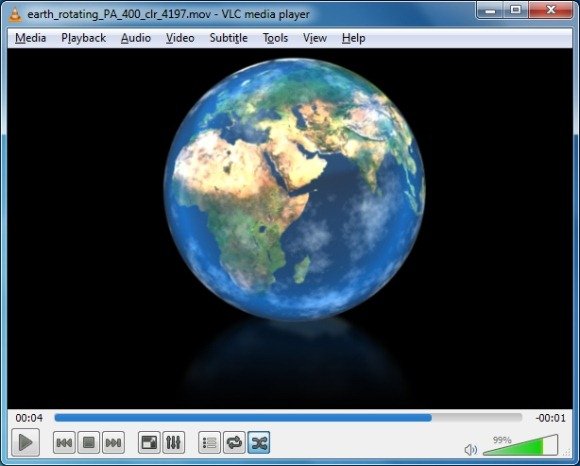
Task: Open the Playback menu
Action: coord(84,38)
